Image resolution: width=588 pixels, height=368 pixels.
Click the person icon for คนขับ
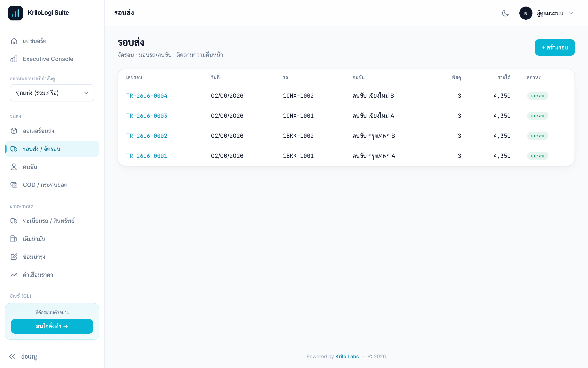tap(14, 167)
